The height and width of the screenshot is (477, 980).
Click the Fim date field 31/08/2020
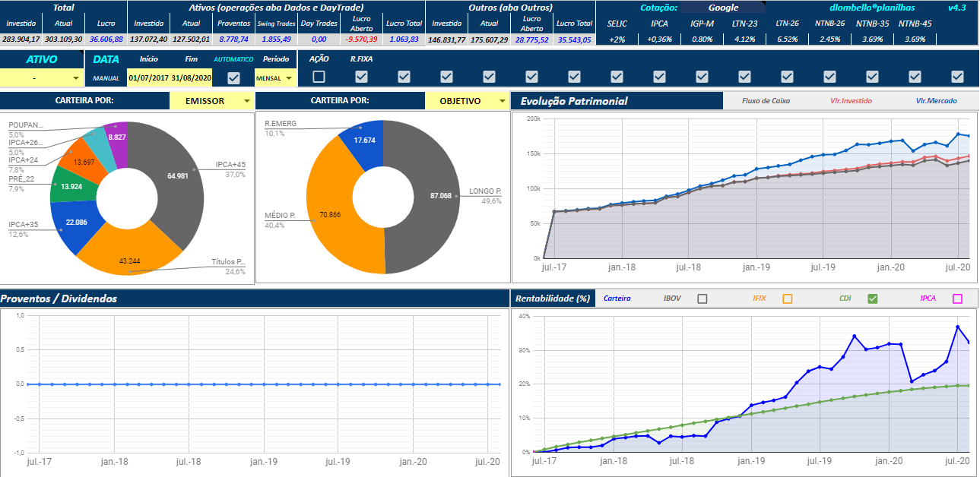pos(192,77)
